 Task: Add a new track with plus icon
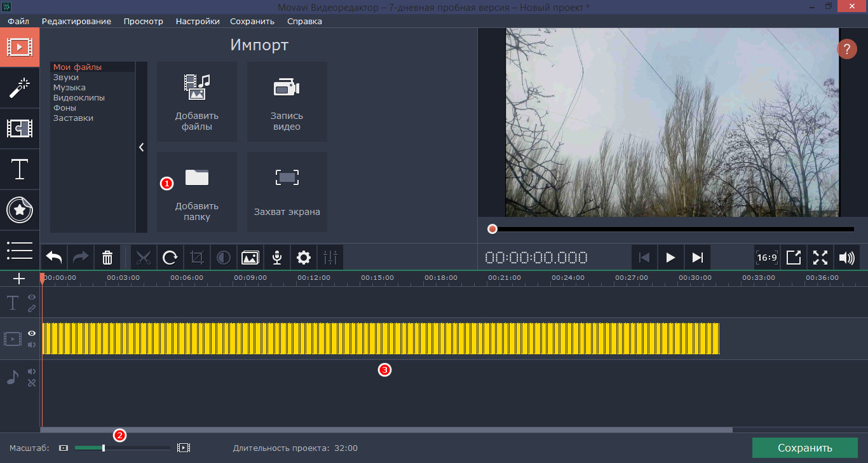(x=19, y=279)
